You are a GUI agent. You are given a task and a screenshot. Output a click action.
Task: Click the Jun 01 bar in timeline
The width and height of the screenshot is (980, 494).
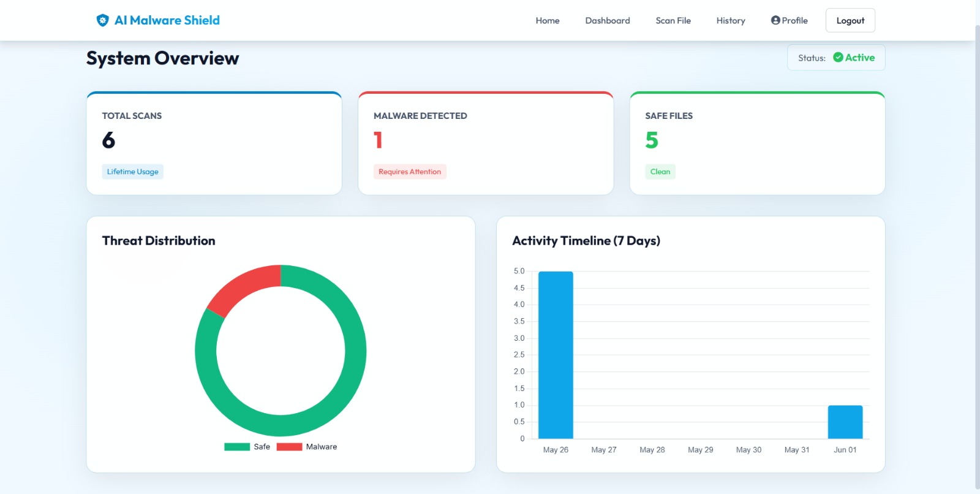click(x=845, y=422)
